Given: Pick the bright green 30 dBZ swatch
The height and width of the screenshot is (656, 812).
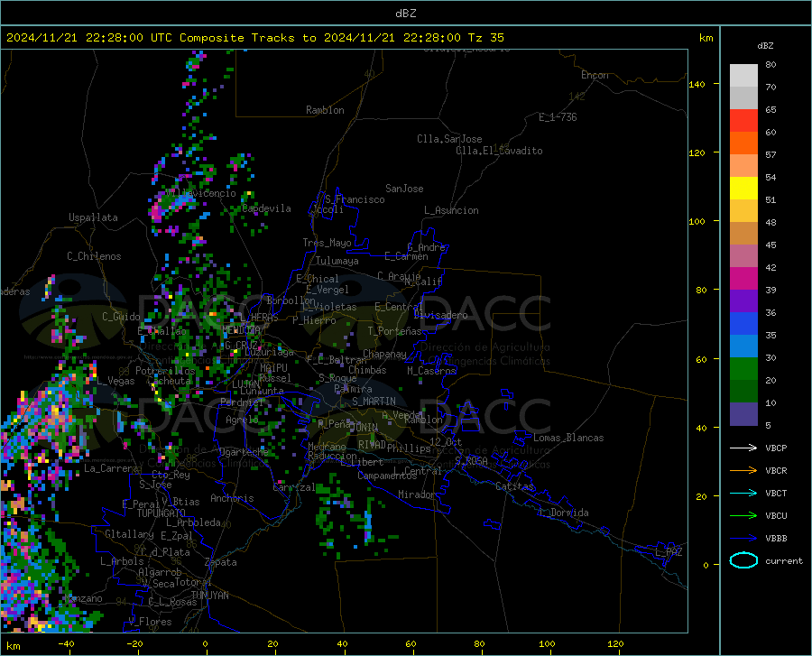Looking at the screenshot, I should click(743, 369).
